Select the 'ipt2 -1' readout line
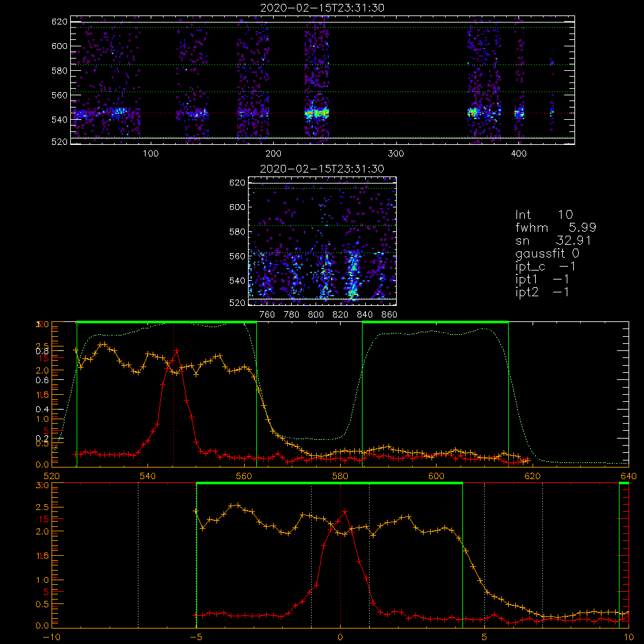 click(x=542, y=292)
